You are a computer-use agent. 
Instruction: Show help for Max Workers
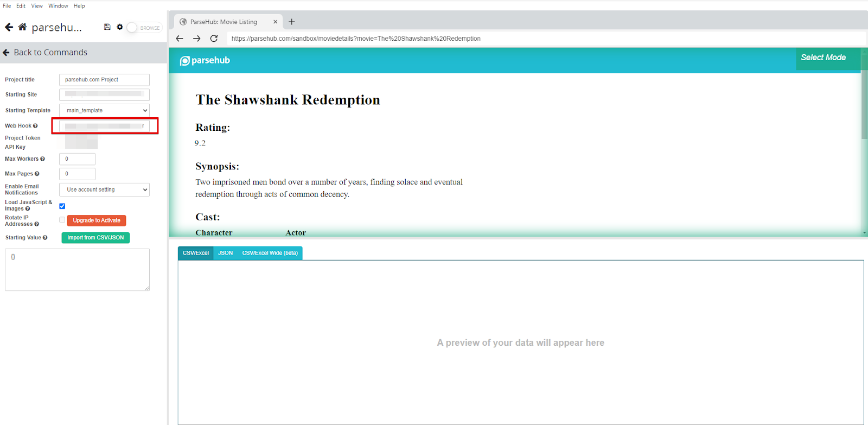coord(42,159)
